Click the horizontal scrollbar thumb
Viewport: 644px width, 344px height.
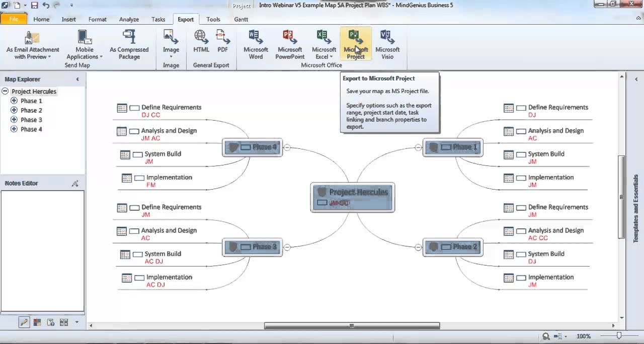pyautogui.click(x=352, y=326)
